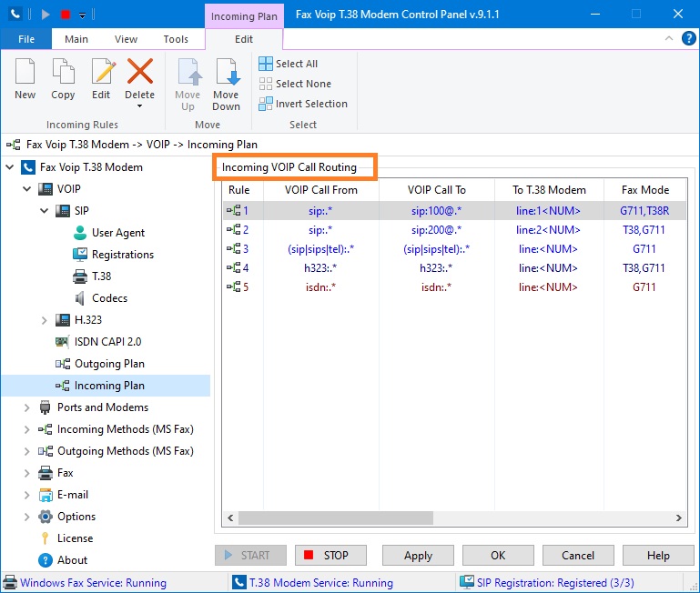Viewport: 700px width, 593px height.
Task: Select routing rule 2 row icon
Action: pos(233,229)
